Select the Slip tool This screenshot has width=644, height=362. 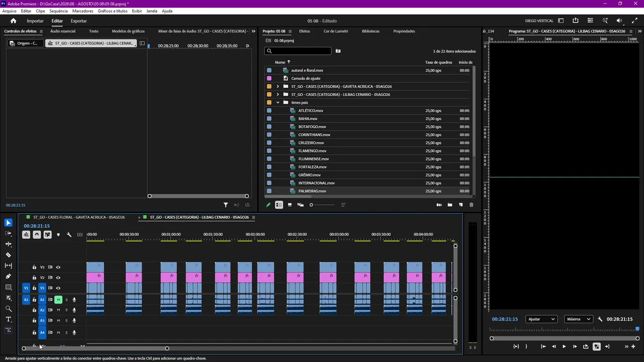9,265
